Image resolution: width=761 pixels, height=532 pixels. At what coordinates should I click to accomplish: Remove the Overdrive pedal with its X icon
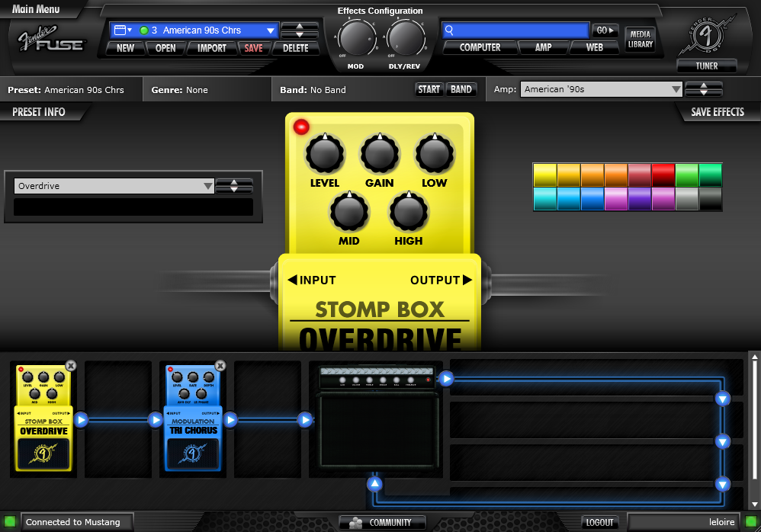[x=71, y=366]
